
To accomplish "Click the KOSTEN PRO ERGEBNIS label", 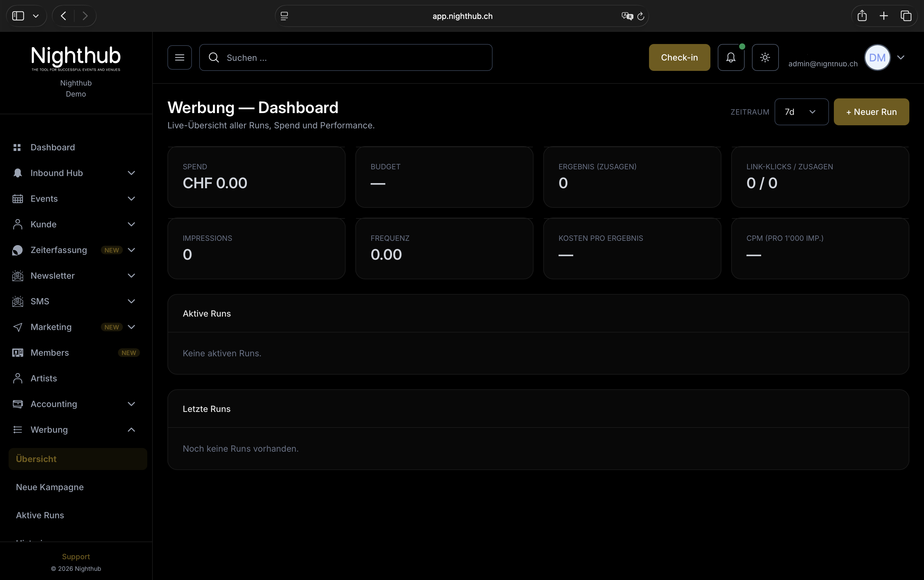I will (x=601, y=238).
